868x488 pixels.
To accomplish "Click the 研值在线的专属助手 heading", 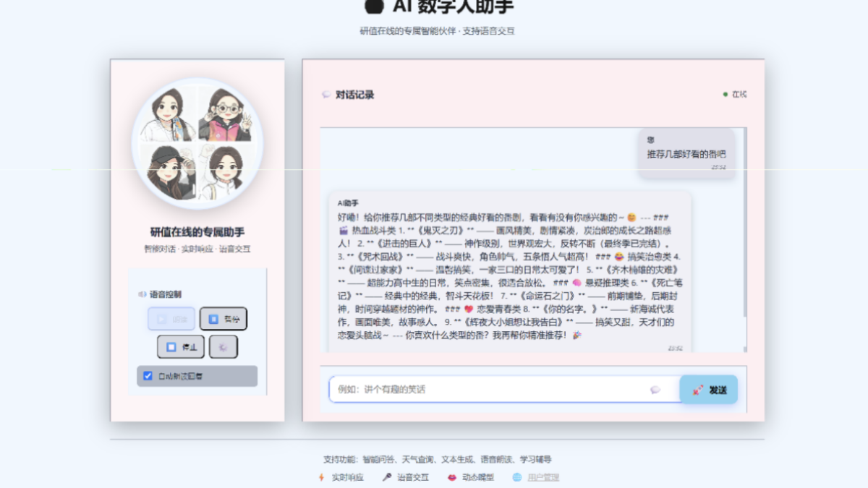I will click(197, 232).
